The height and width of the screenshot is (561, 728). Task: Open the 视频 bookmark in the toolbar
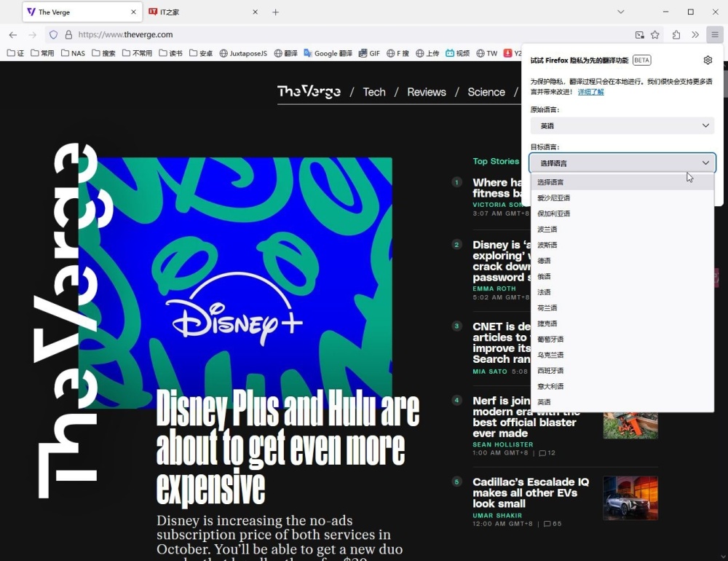pos(459,52)
